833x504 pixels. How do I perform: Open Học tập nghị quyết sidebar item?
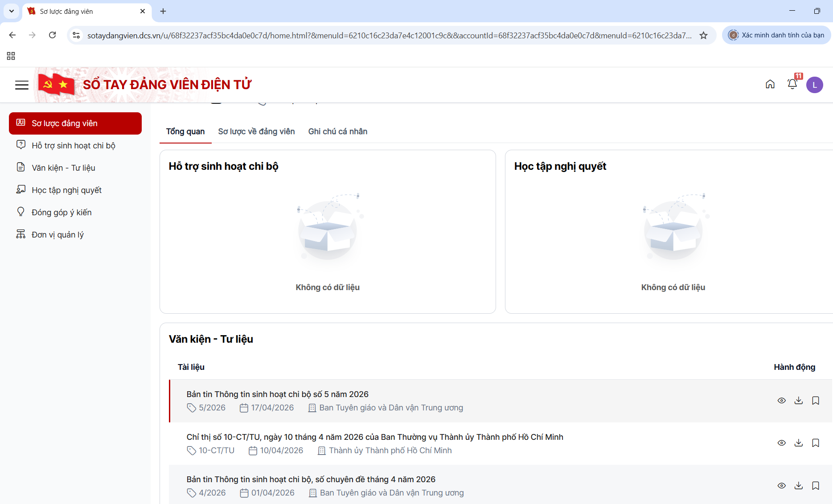[66, 190]
